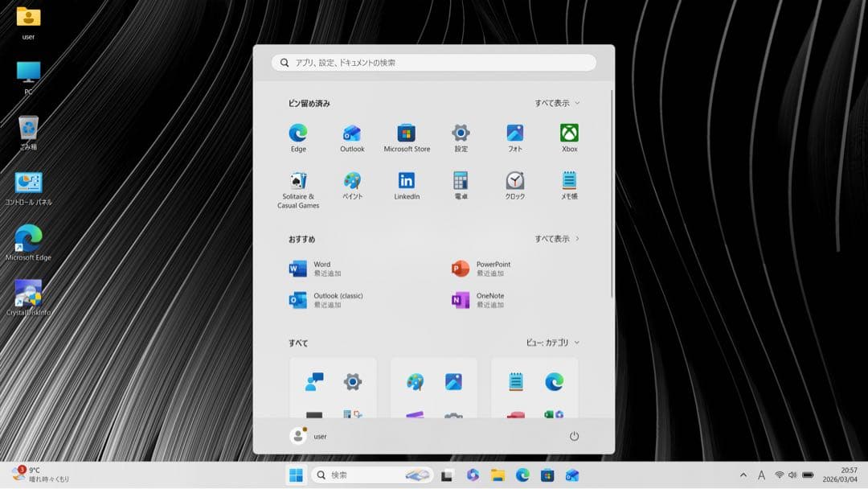This screenshot has height=489, width=868.
Task: Launch the LinkedIn app
Action: 407,186
